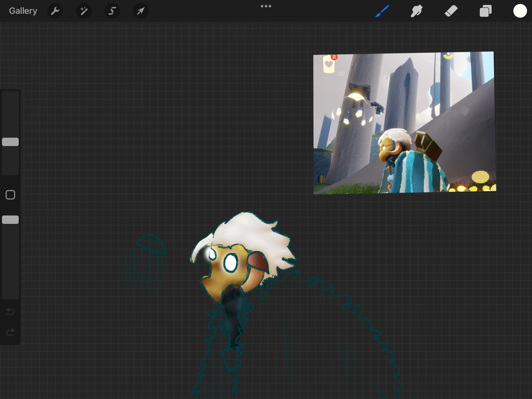Open the Actions wrench menu
Viewport: 532px width, 399px height.
coord(55,11)
